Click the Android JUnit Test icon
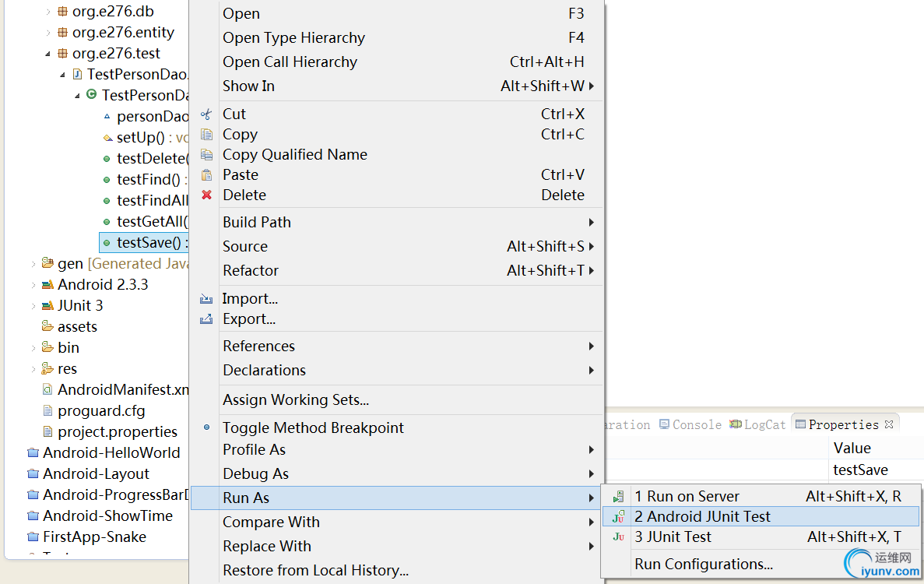 [x=618, y=517]
